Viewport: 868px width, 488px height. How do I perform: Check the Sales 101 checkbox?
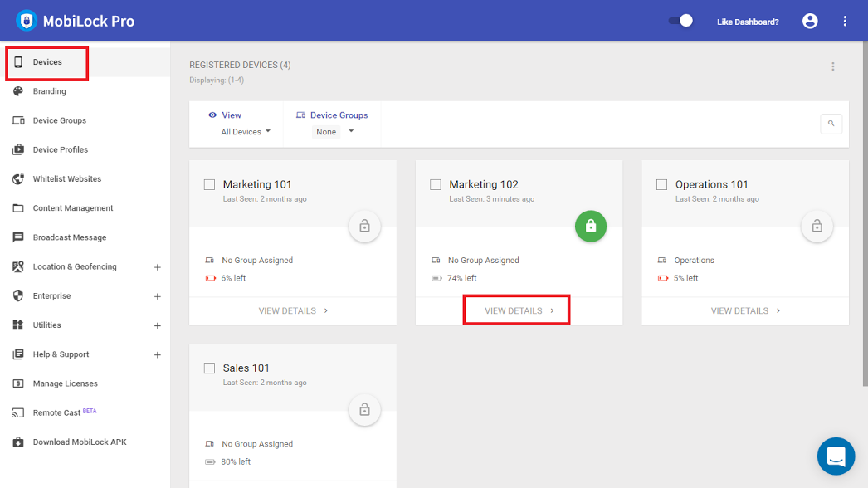[x=209, y=368]
